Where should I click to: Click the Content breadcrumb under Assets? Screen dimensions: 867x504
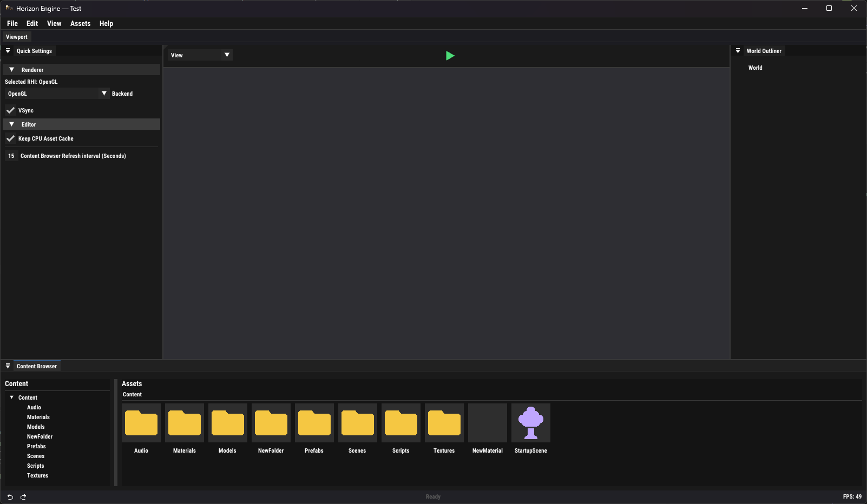132,394
